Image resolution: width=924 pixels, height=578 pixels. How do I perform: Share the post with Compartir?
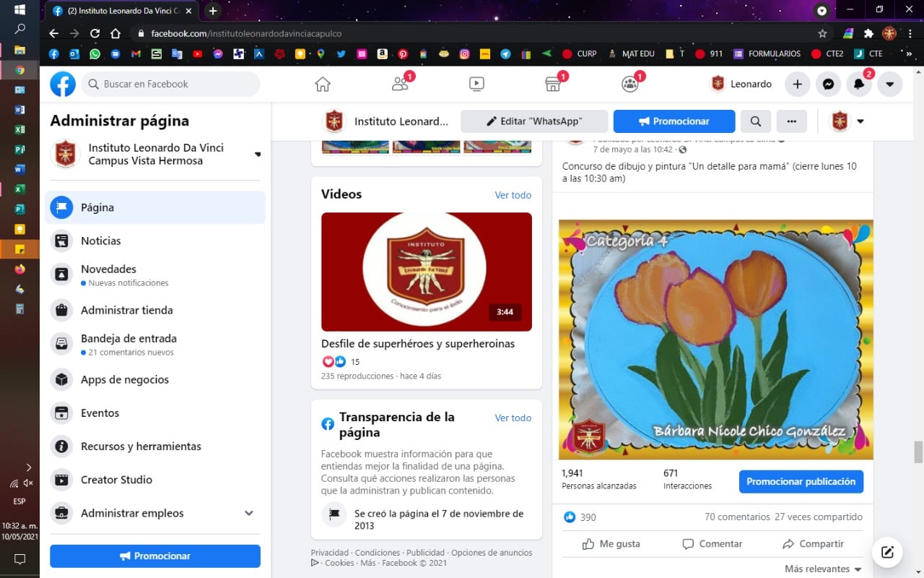(813, 543)
